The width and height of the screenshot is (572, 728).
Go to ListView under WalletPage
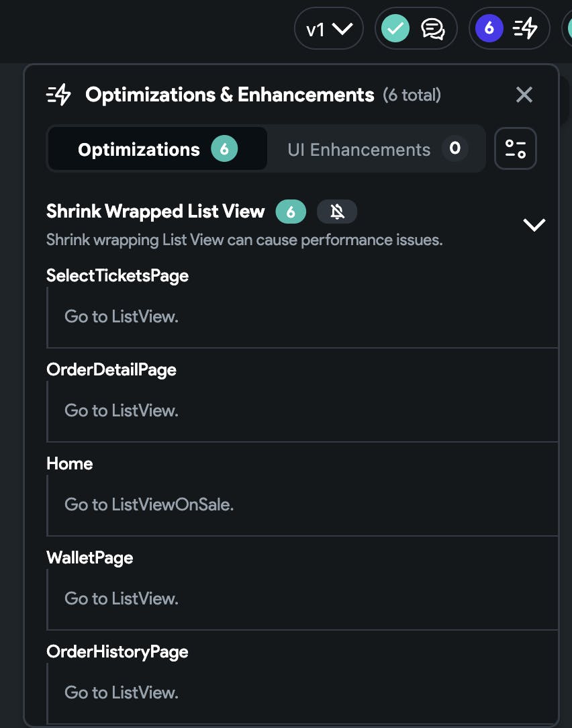pos(121,598)
